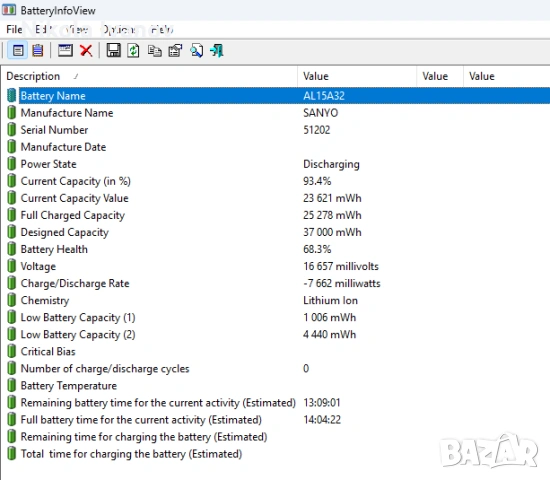Open the Options menu
Screen dimensions: 550x480
pos(119,29)
